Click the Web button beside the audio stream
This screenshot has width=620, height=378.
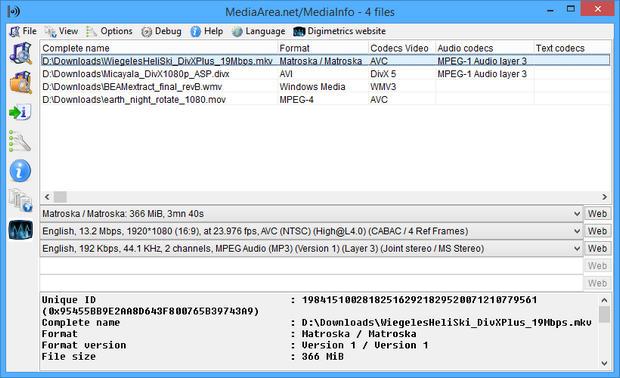[597, 249]
